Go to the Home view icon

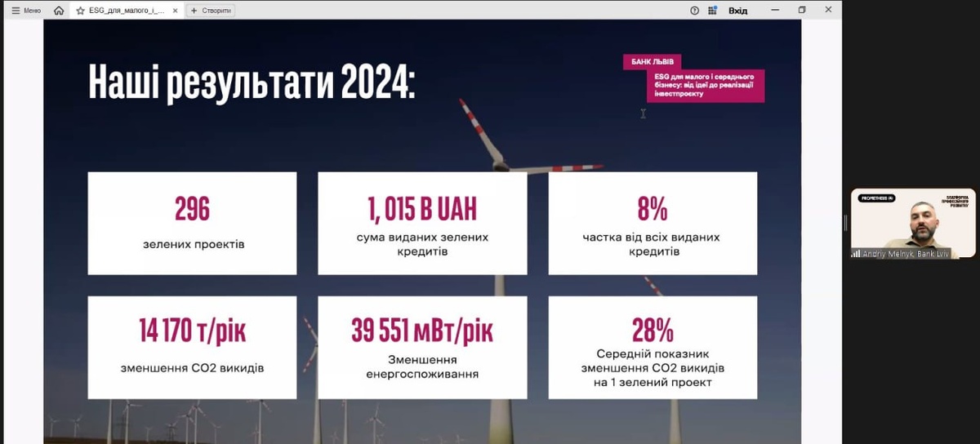[58, 11]
